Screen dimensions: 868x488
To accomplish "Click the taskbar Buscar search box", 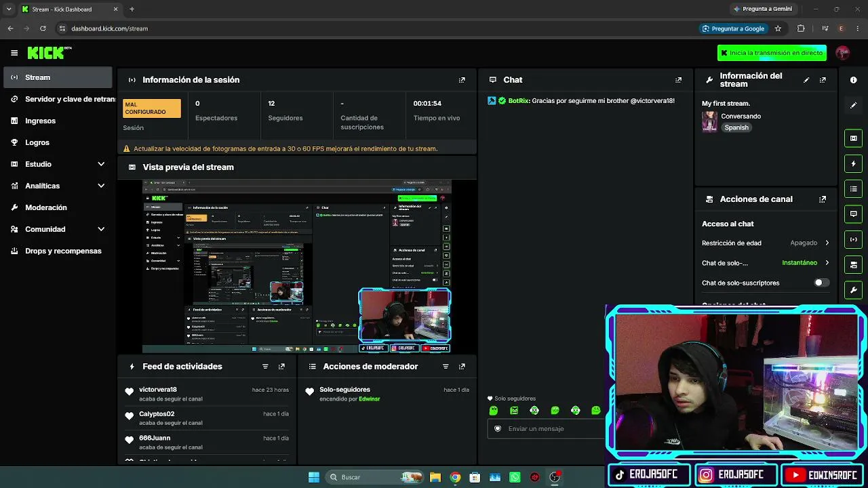I will click(x=374, y=477).
